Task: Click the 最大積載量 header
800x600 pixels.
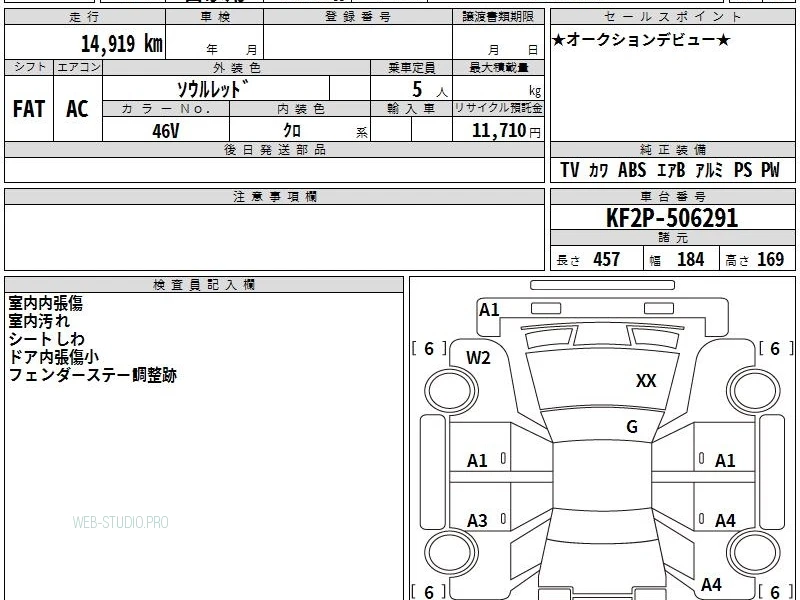Action: [498, 68]
